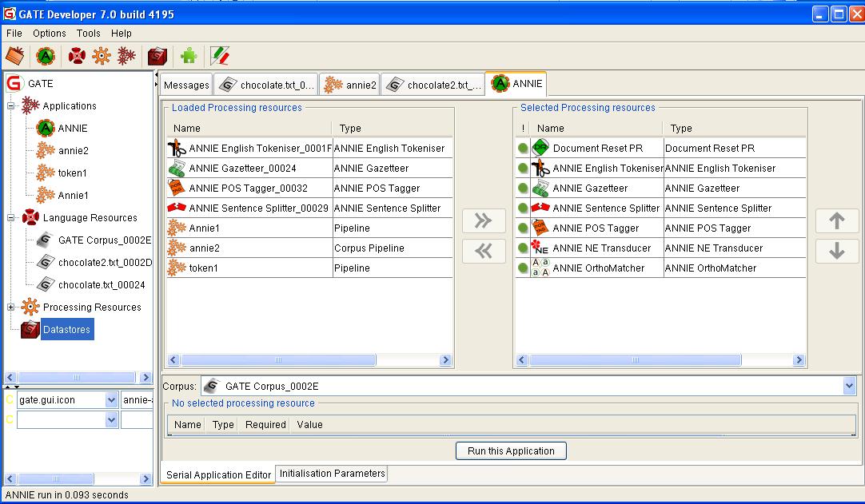Click the GATE Corpus icon in the Corpus field
Image resolution: width=865 pixels, height=504 pixels.
pos(211,386)
